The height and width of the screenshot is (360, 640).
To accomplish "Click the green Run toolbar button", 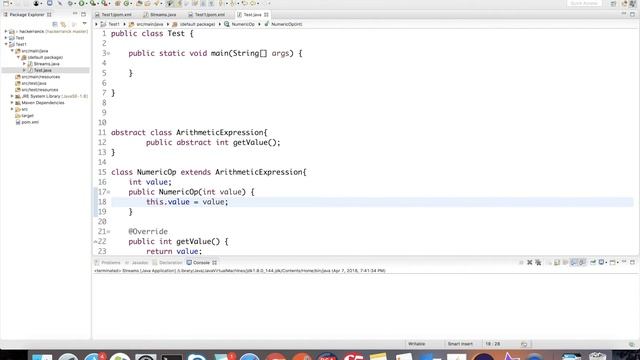I will (82, 3).
